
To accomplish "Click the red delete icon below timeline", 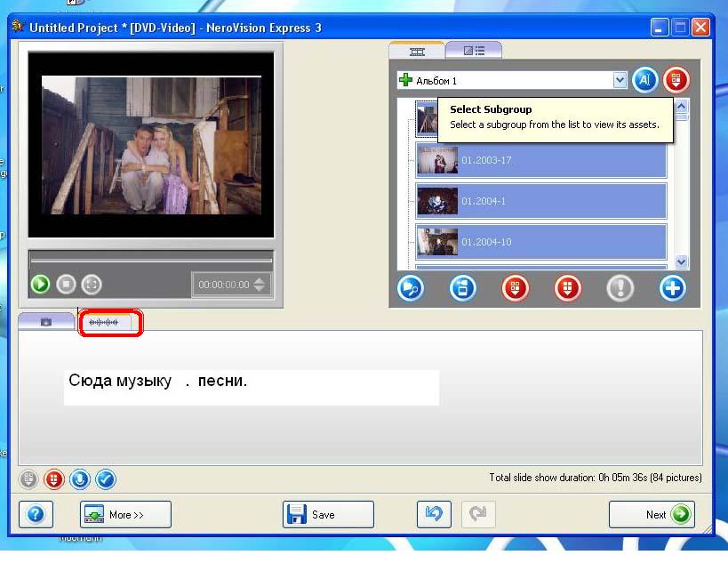I will point(54,479).
